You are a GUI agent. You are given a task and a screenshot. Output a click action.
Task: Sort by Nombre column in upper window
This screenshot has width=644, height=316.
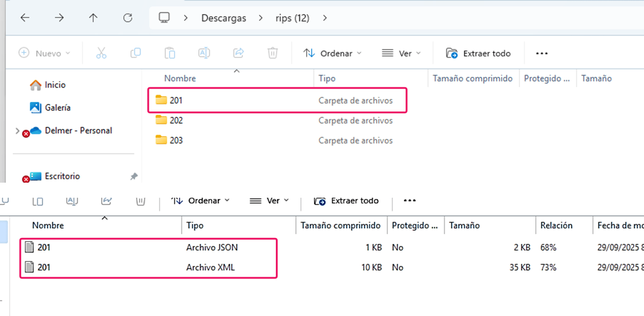point(180,79)
